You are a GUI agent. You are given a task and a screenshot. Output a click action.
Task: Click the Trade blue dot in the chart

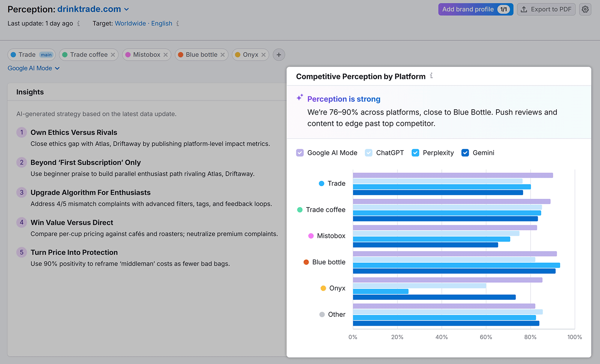[321, 183]
